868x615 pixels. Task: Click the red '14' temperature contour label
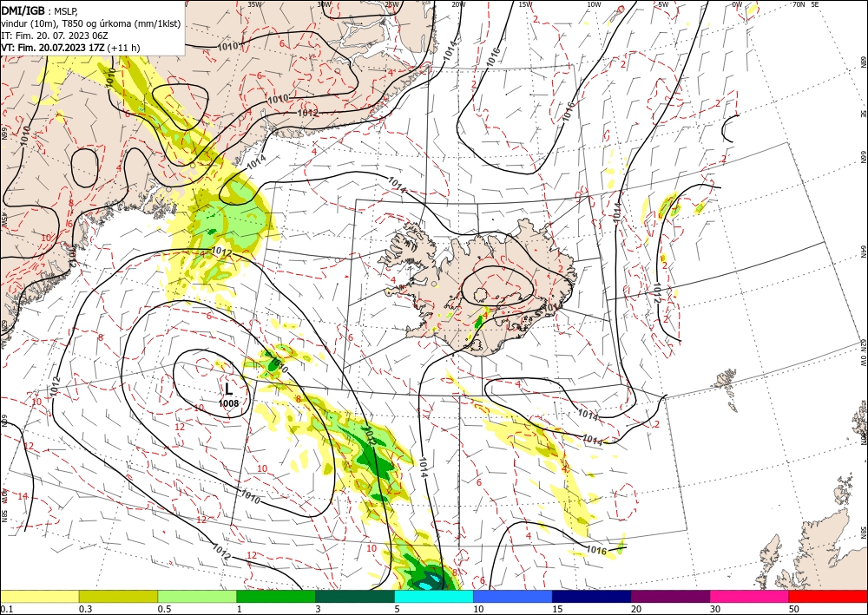point(23,496)
